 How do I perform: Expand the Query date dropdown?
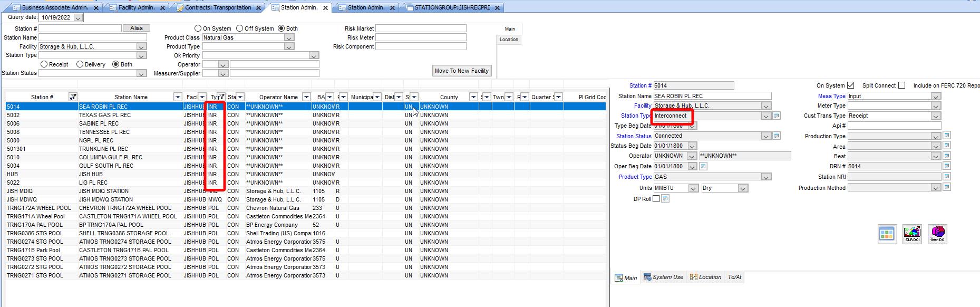pos(78,18)
